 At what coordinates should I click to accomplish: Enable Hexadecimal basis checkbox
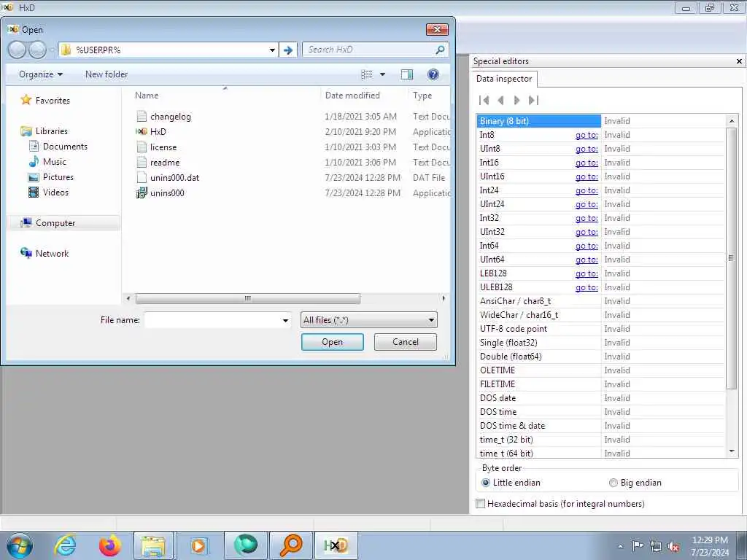pos(481,504)
